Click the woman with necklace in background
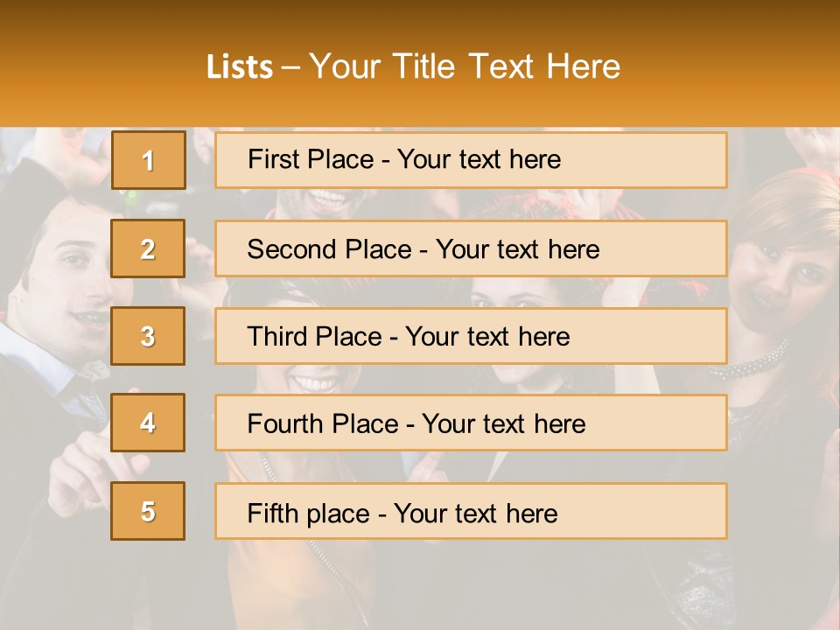This screenshot has width=840, height=630. click(x=774, y=280)
